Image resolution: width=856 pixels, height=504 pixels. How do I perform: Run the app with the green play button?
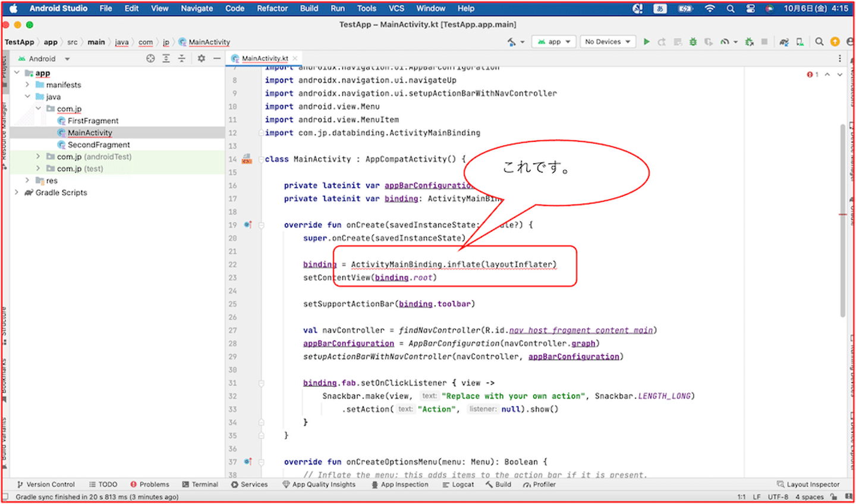tap(646, 42)
